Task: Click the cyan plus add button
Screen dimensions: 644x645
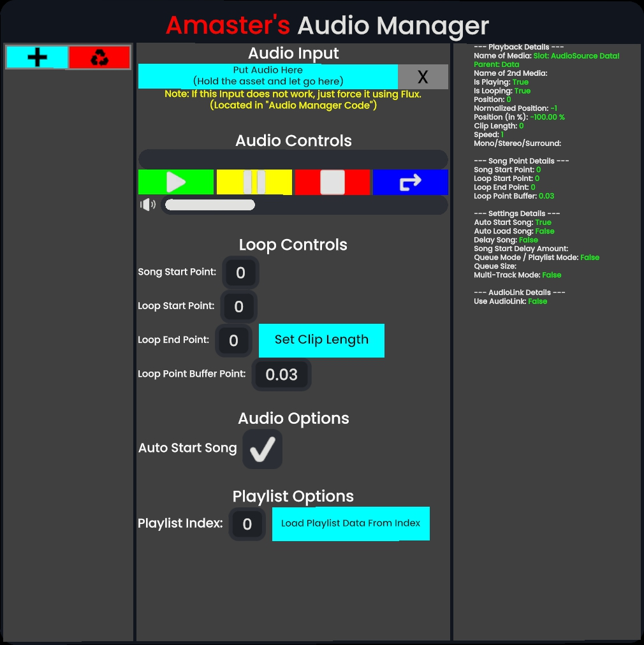Action: [37, 57]
